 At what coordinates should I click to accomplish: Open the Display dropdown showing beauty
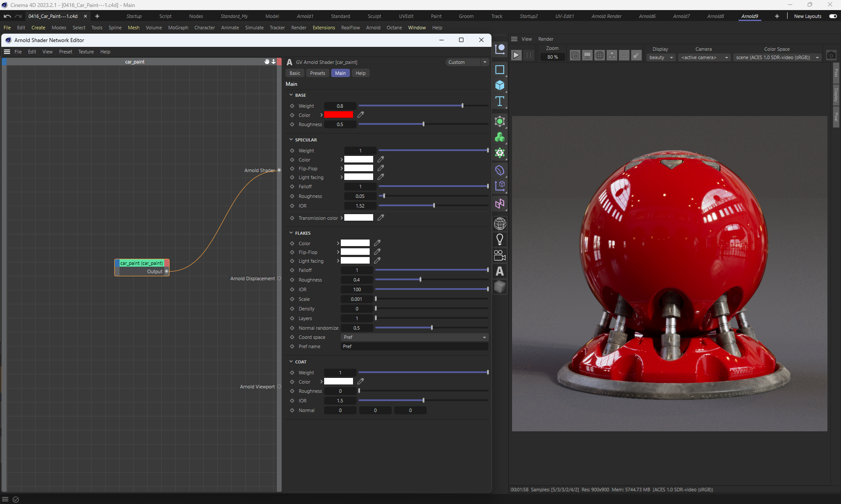click(661, 57)
